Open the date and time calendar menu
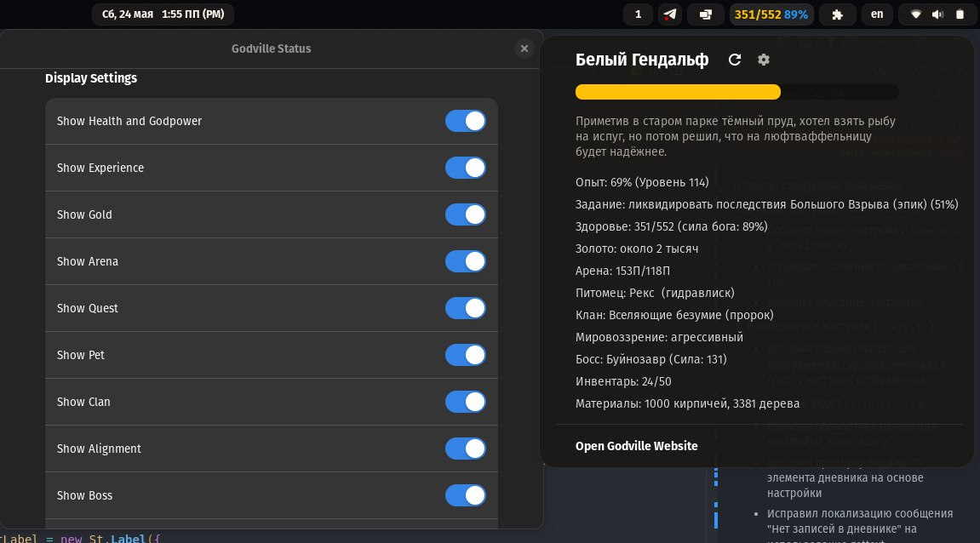The width and height of the screenshot is (980, 543). coord(163,14)
